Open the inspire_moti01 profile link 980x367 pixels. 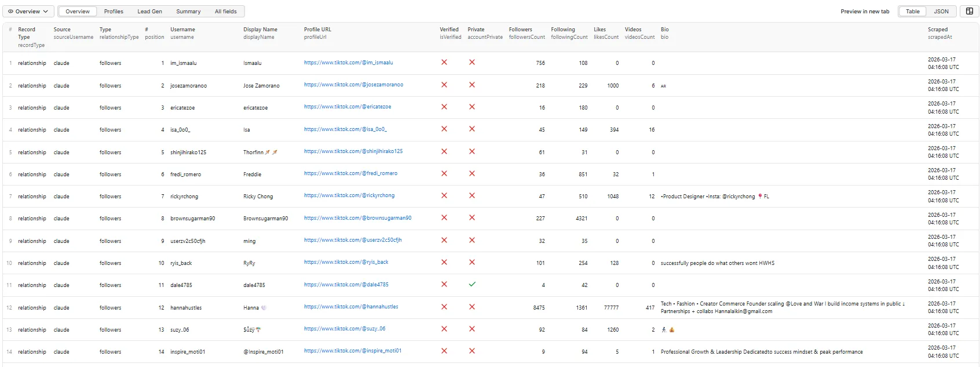[x=353, y=351]
